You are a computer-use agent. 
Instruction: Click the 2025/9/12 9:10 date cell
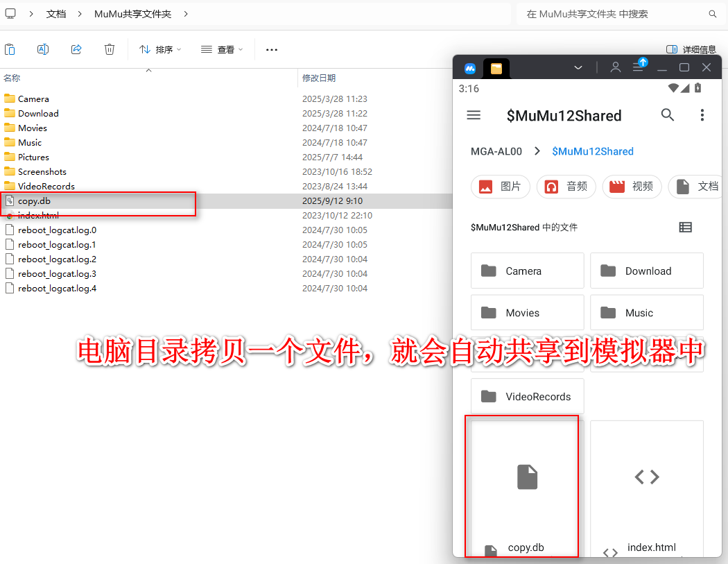point(332,200)
